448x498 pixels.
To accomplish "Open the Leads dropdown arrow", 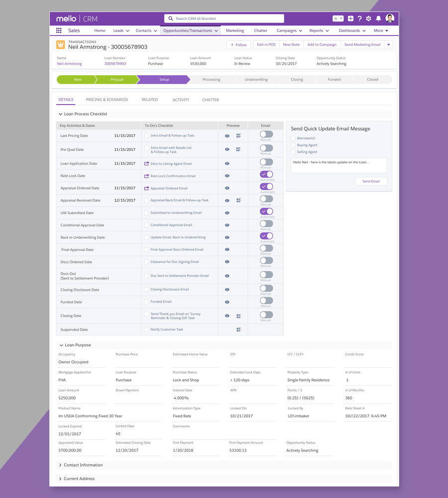I will [x=127, y=31].
